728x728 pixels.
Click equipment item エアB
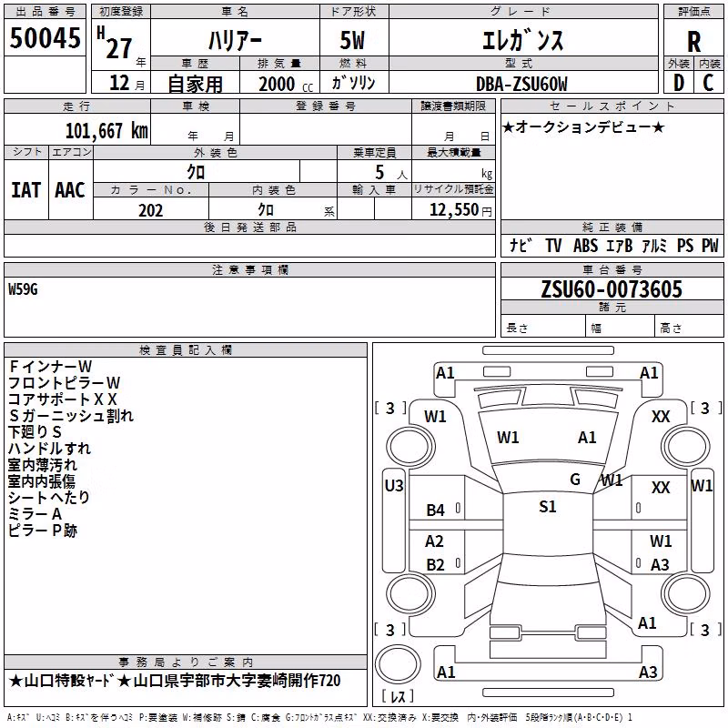pos(620,245)
